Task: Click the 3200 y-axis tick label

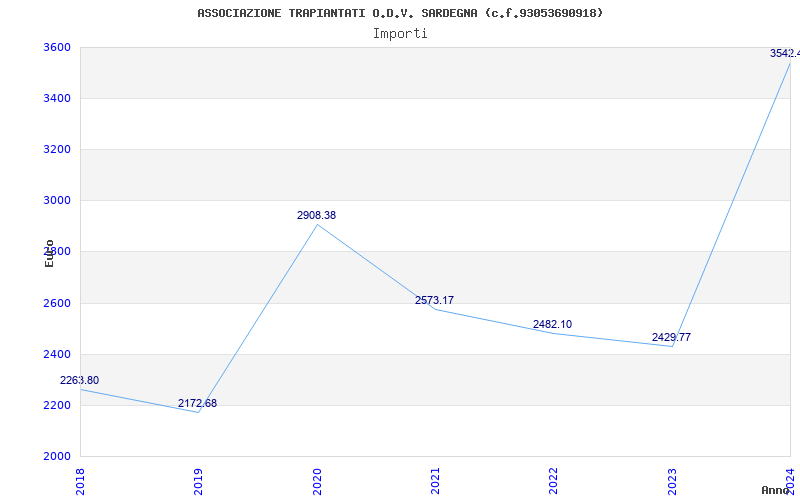Action: (x=57, y=149)
